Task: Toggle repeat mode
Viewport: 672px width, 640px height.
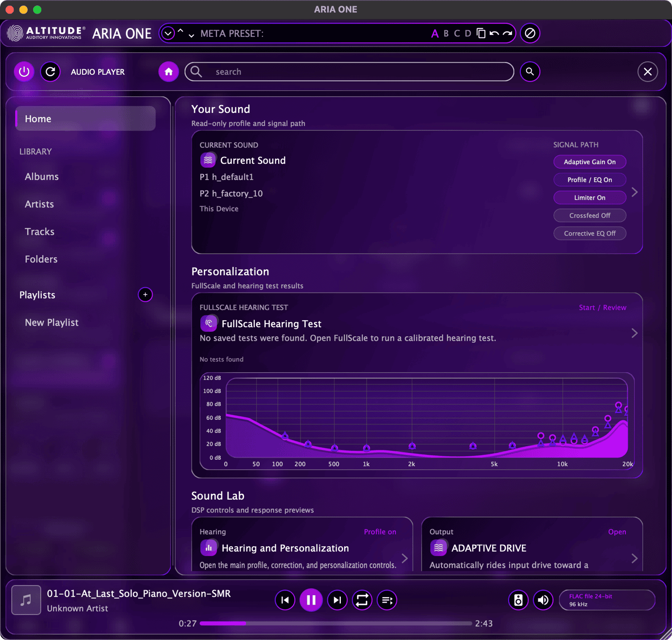Action: [362, 600]
